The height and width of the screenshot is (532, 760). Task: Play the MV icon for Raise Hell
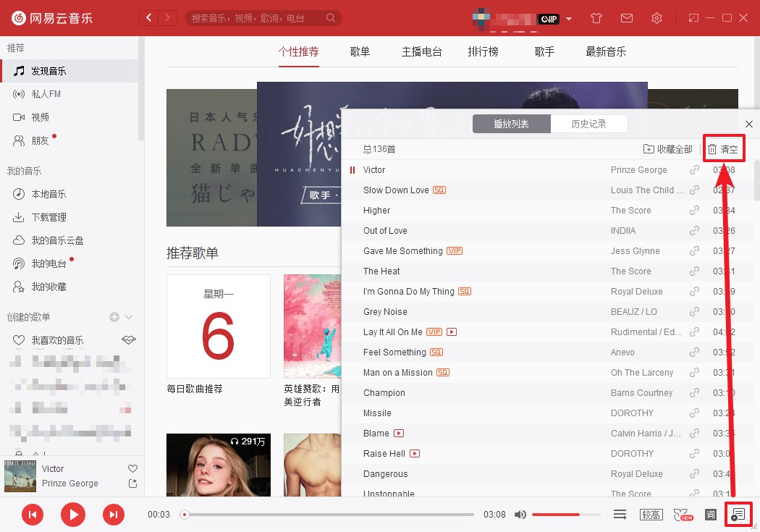click(x=415, y=454)
